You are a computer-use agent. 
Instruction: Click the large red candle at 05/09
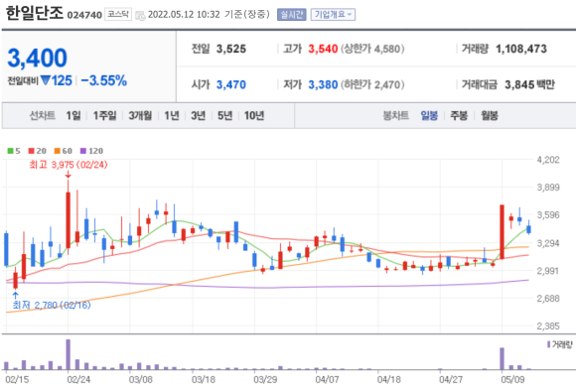click(x=502, y=232)
